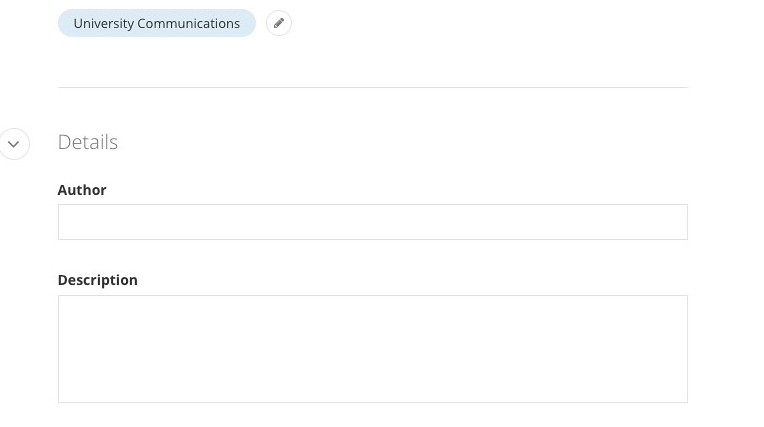The image size is (764, 427).
Task: Select the University Communications tag pill
Action: [x=156, y=23]
